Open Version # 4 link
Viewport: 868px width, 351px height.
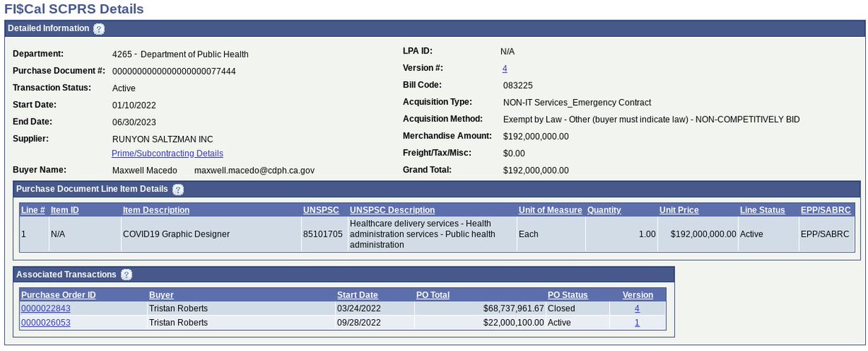[505, 69]
